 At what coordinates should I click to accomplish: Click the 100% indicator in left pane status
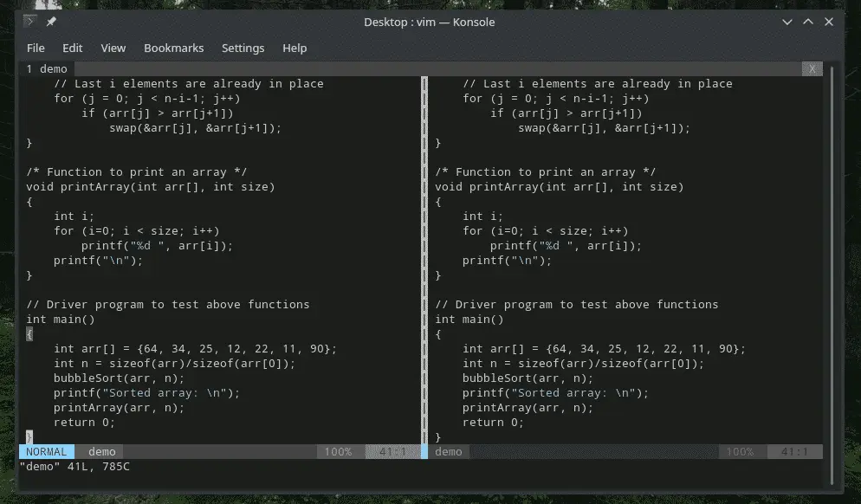[338, 452]
